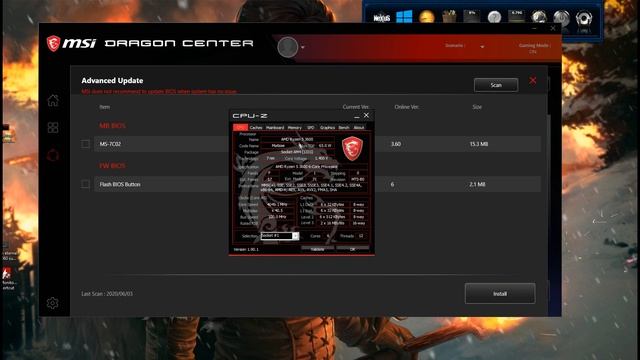The image size is (640, 360).
Task: Click the Last Scan date text
Action: pos(107,293)
